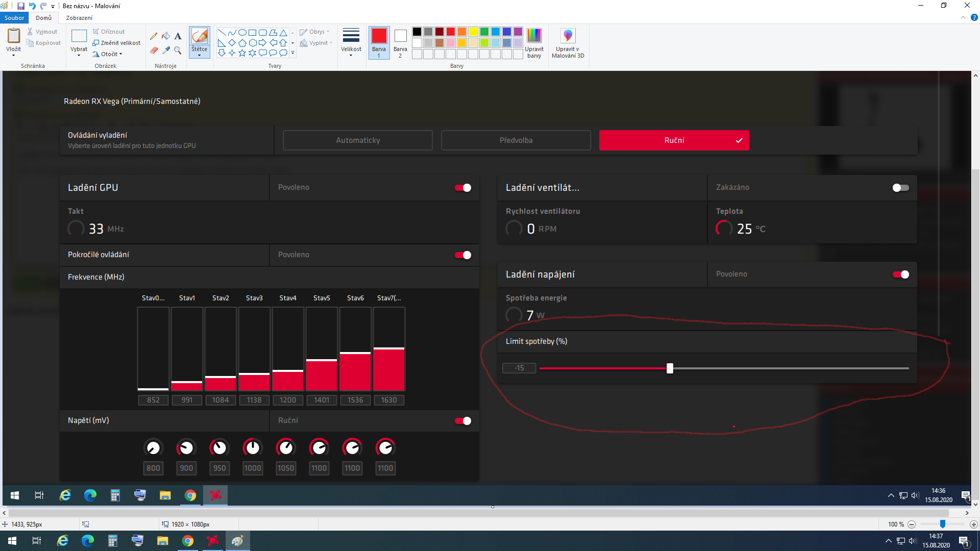Choose the Right arrow shape
This screenshot has height=551, width=980.
point(263,42)
